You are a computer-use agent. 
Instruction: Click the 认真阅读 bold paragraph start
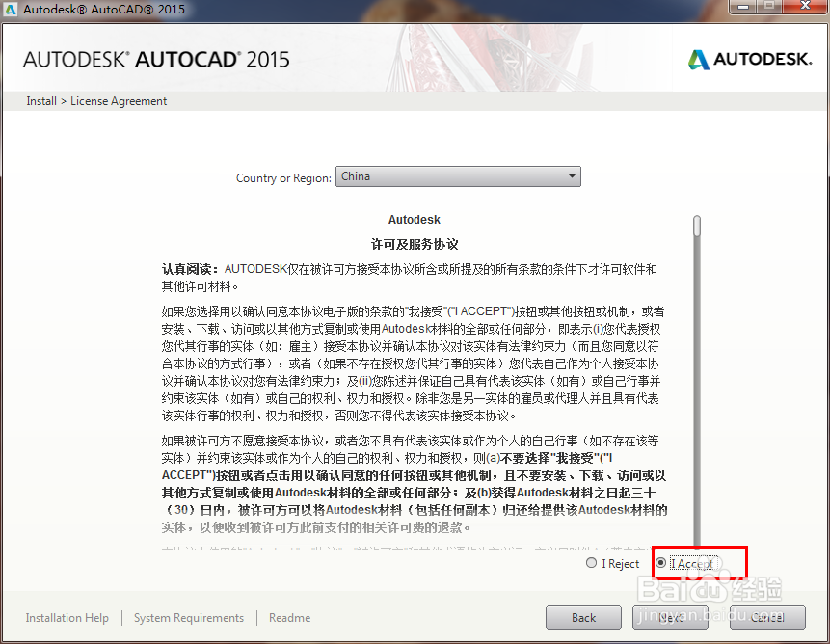[x=190, y=269]
